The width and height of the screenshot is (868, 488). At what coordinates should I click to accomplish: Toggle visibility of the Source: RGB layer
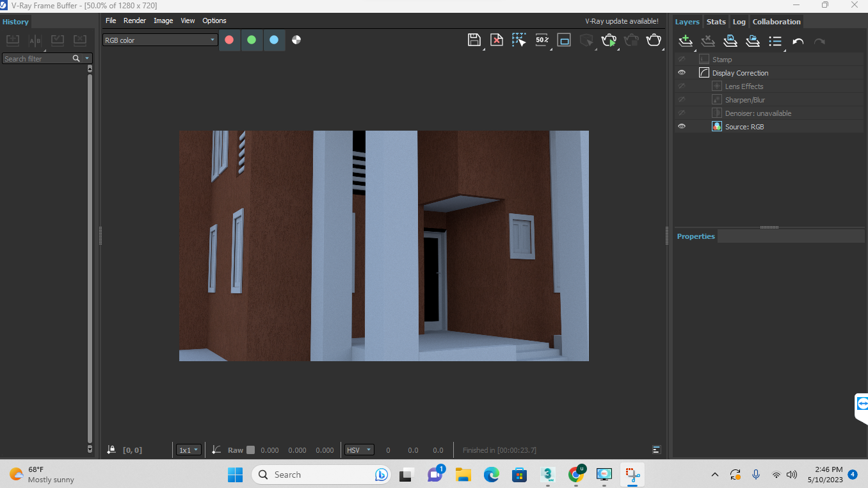point(682,126)
